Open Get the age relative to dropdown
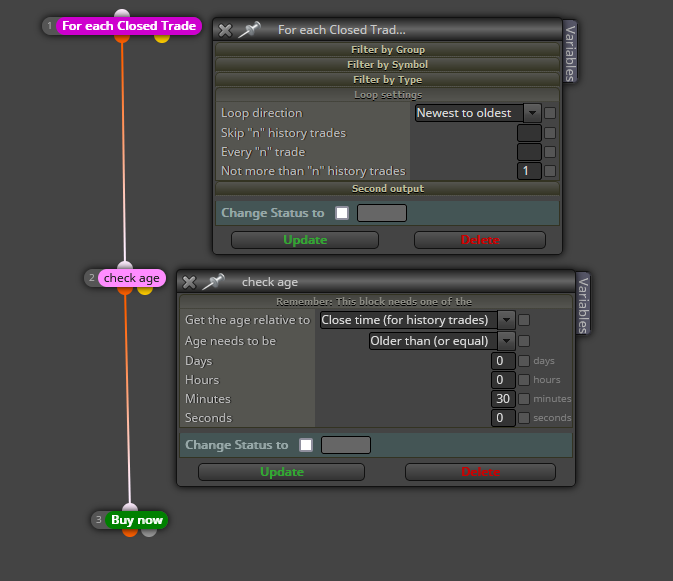The width and height of the screenshot is (673, 581). pos(506,320)
